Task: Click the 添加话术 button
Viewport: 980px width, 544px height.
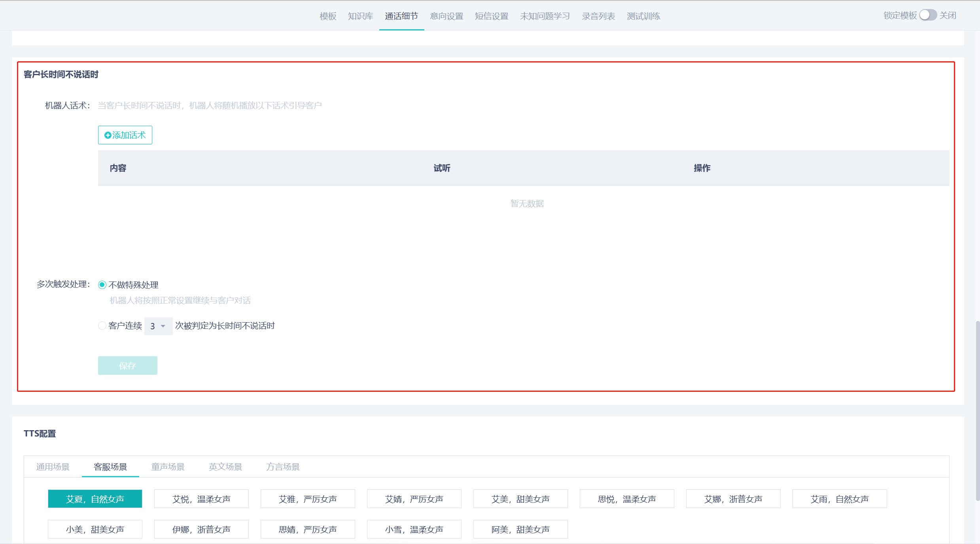Action: (125, 135)
